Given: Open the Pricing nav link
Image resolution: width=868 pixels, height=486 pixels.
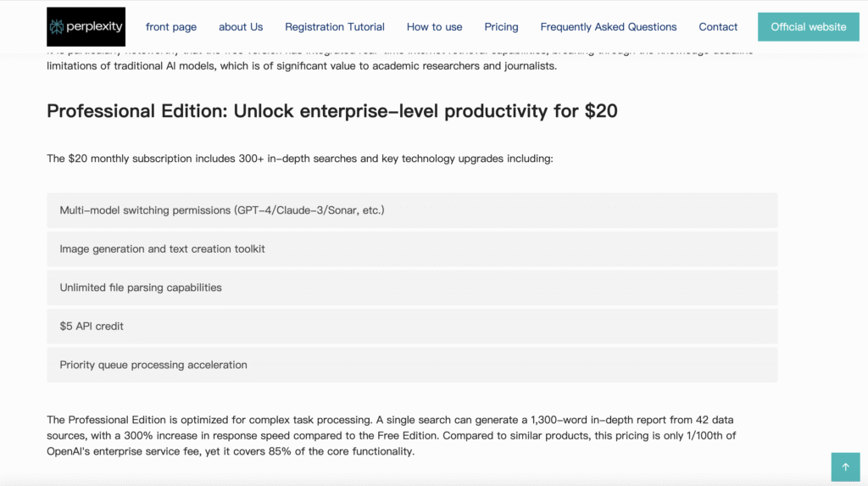Looking at the screenshot, I should pyautogui.click(x=501, y=27).
